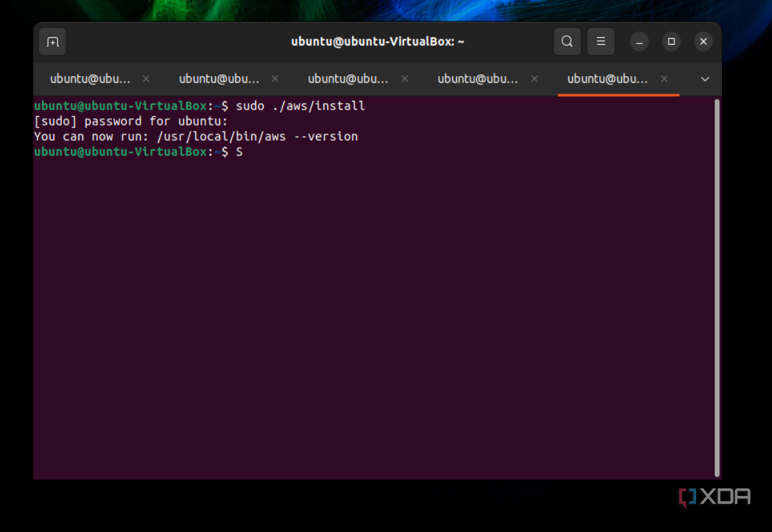The height and width of the screenshot is (532, 772).
Task: Close the fifth active terminal tab
Action: coord(664,79)
